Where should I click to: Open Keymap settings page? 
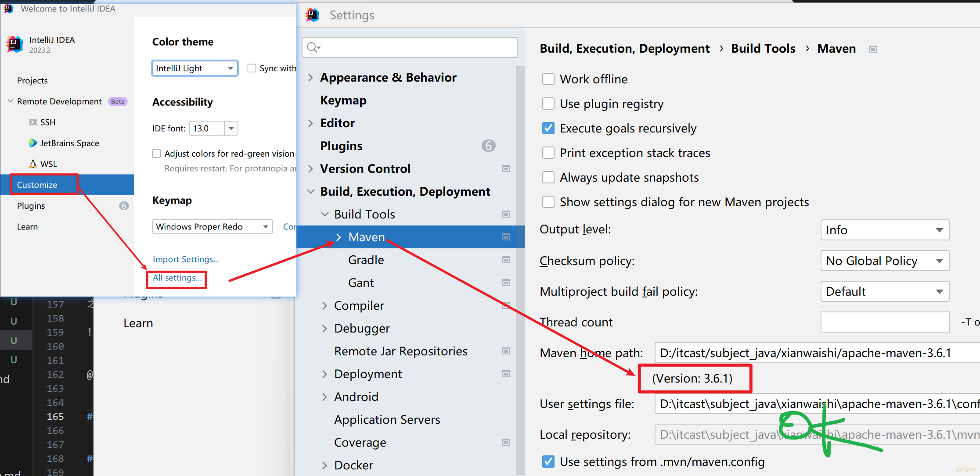pos(343,100)
